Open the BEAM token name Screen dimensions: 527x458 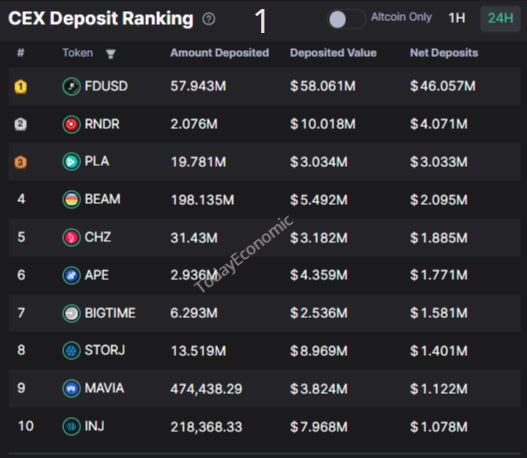(x=103, y=199)
